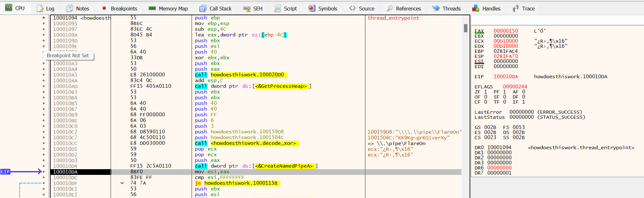
Task: Switch to the References tab
Action: pyautogui.click(x=408, y=9)
